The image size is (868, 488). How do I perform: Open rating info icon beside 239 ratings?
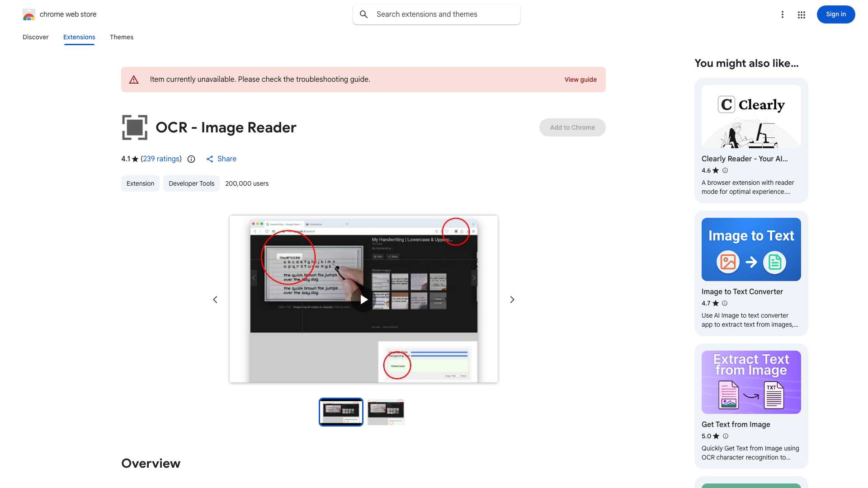pos(191,159)
